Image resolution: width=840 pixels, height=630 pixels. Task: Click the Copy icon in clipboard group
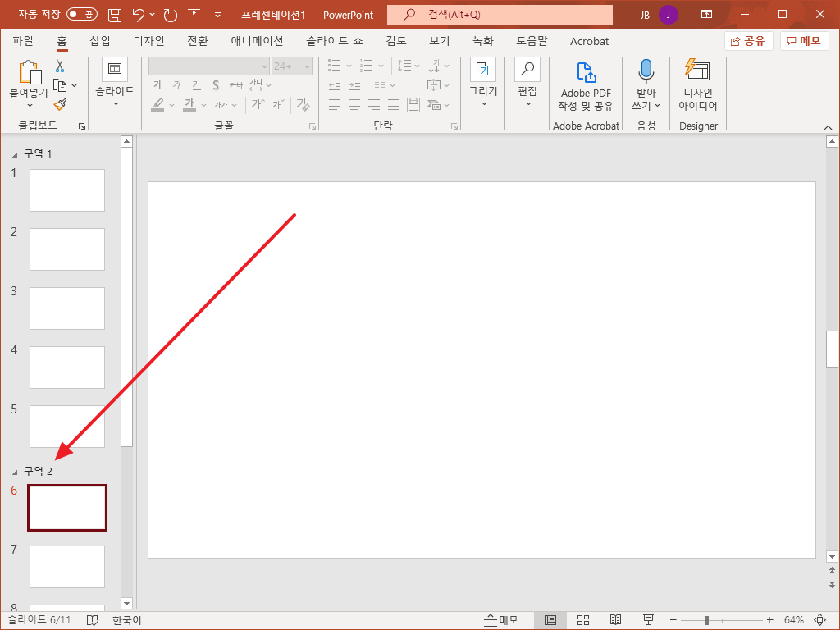click(x=60, y=85)
